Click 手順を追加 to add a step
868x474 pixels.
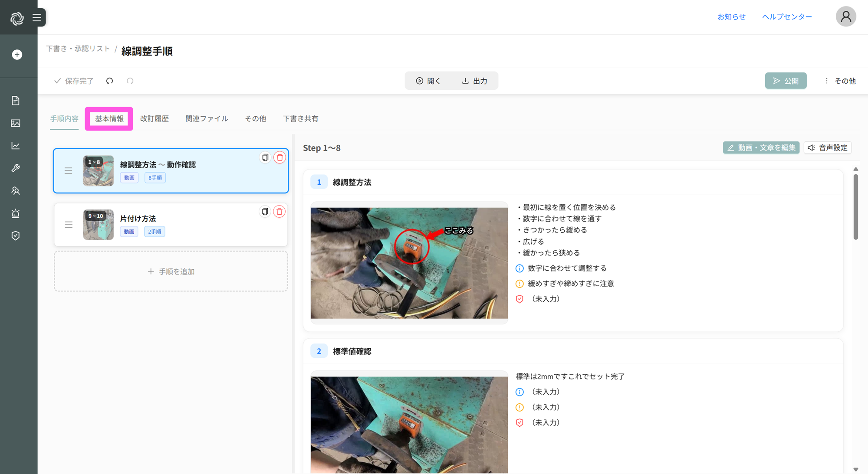click(171, 271)
